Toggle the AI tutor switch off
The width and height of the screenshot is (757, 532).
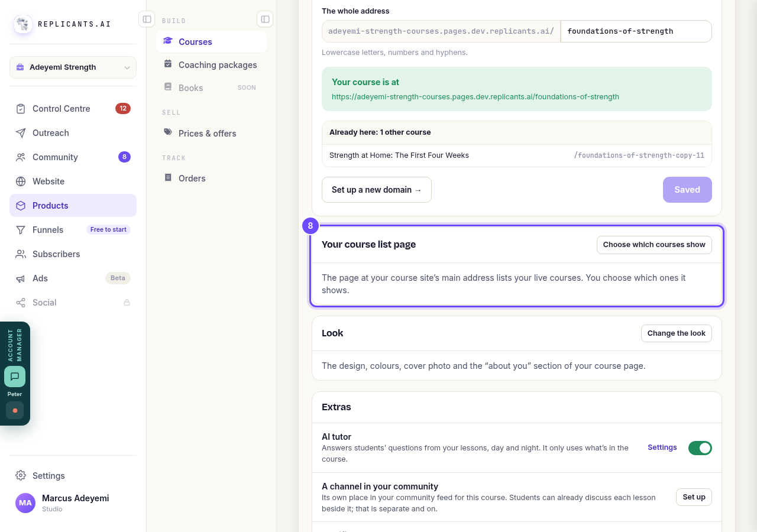(x=700, y=448)
